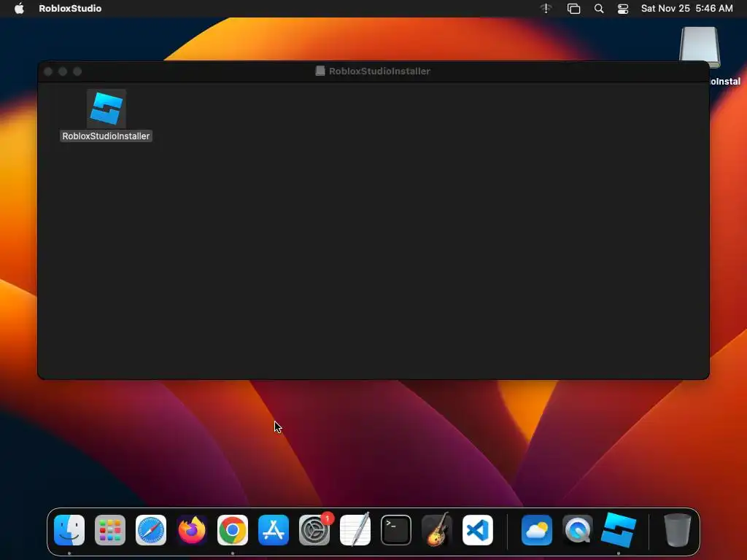
Task: Open the Weather app from the Dock
Action: 537,530
